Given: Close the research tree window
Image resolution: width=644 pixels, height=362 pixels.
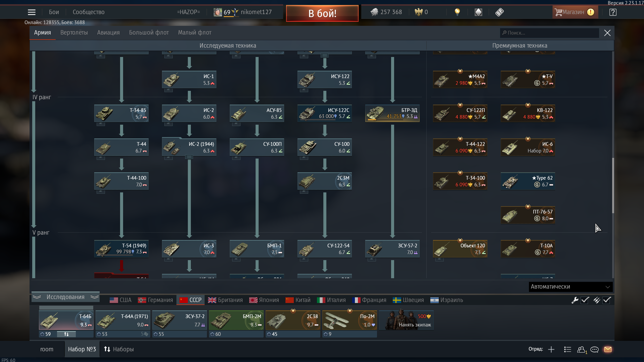Looking at the screenshot, I should tap(607, 33).
